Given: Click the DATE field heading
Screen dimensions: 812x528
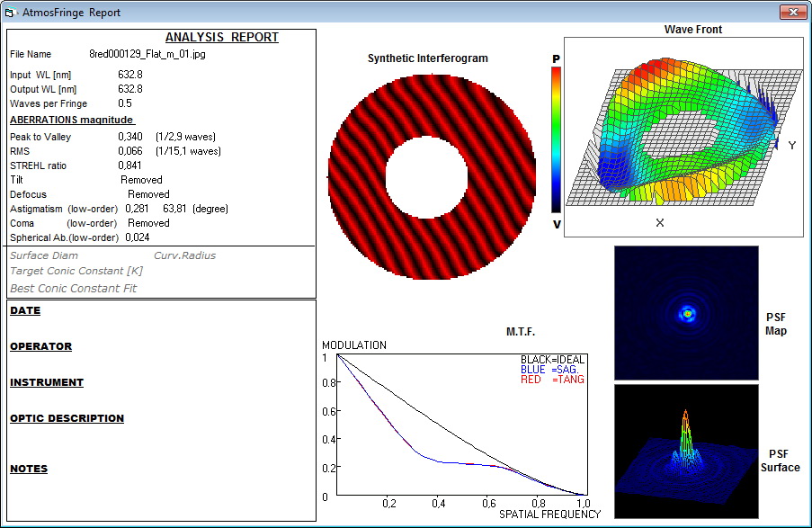Looking at the screenshot, I should pyautogui.click(x=25, y=310).
